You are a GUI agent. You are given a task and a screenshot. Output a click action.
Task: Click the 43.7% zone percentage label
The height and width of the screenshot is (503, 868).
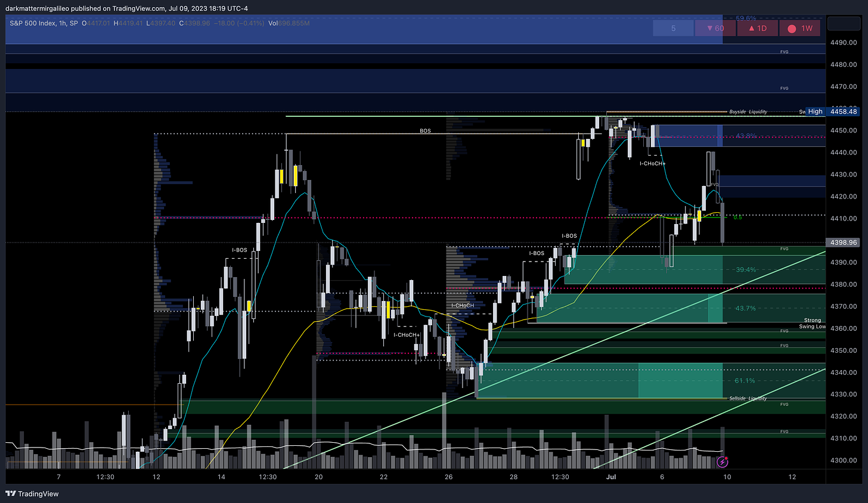pos(746,309)
